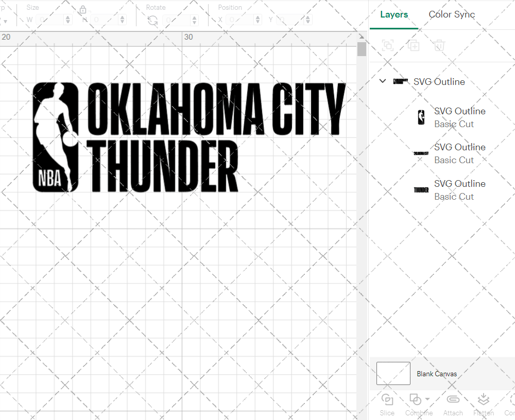Click the Rotate icon in the toolbar
Image resolution: width=515 pixels, height=420 pixels.
tap(152, 19)
